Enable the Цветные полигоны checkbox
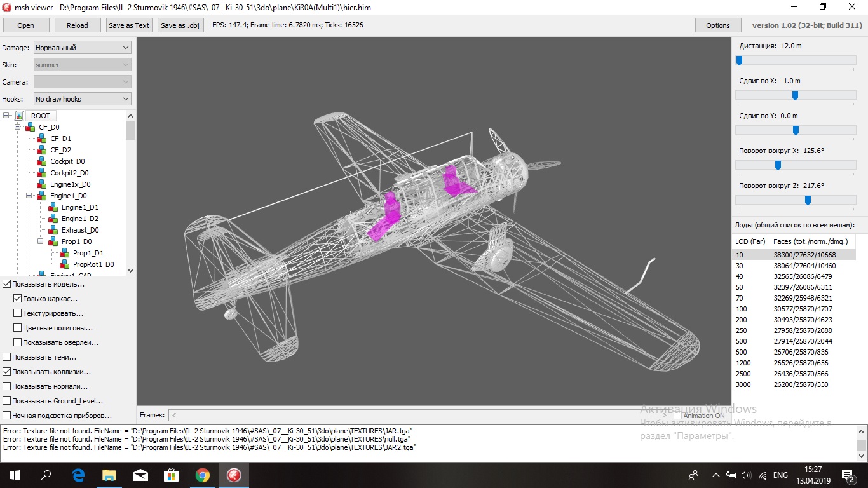This screenshot has height=488, width=868. [x=18, y=328]
